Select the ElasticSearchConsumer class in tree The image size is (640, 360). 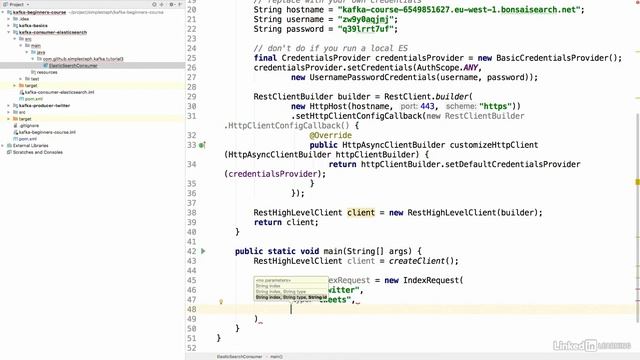[x=73, y=65]
